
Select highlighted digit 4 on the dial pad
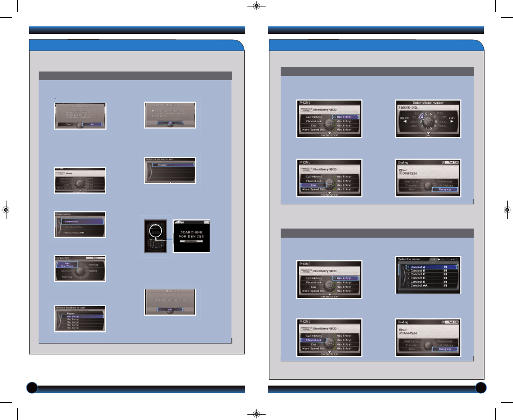pos(422,117)
